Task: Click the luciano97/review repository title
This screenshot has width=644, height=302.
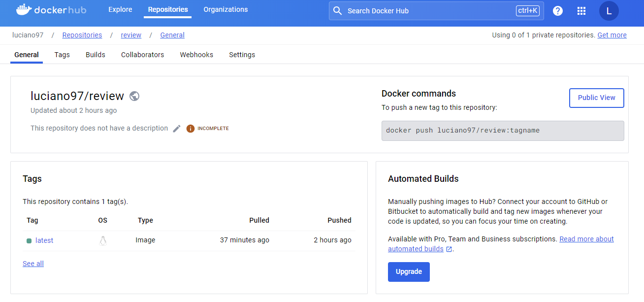Action: [x=78, y=96]
